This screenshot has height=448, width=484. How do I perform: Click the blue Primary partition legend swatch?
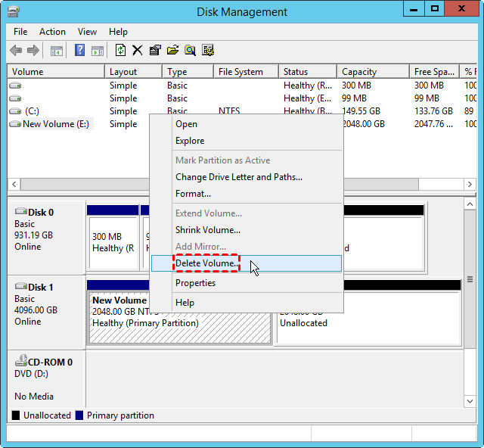(x=79, y=415)
